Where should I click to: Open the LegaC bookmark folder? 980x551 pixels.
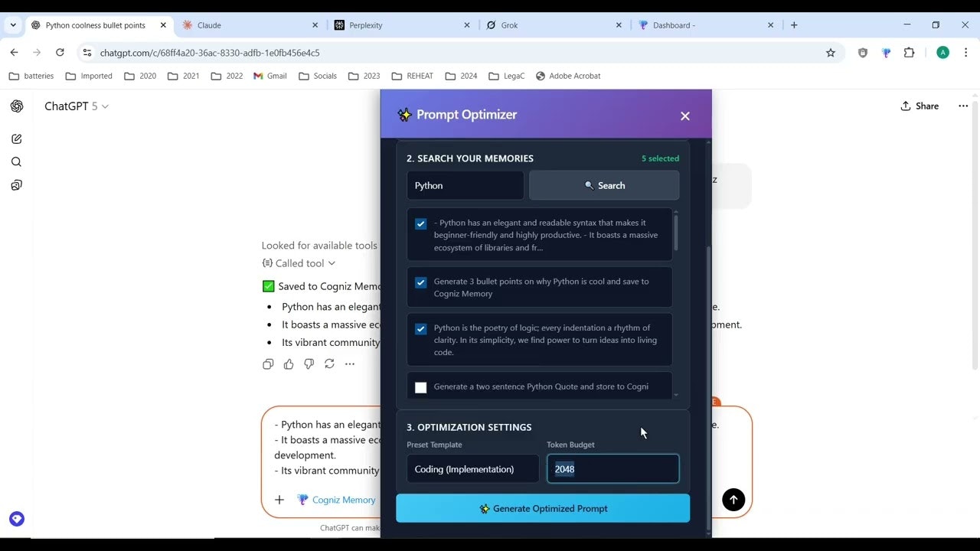(508, 76)
